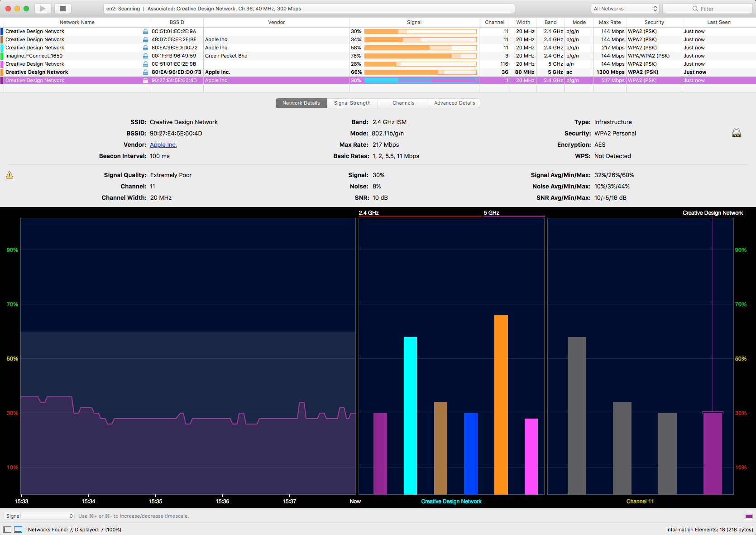The height and width of the screenshot is (535, 756).
Task: Click Networks Found status bar text
Action: click(75, 530)
